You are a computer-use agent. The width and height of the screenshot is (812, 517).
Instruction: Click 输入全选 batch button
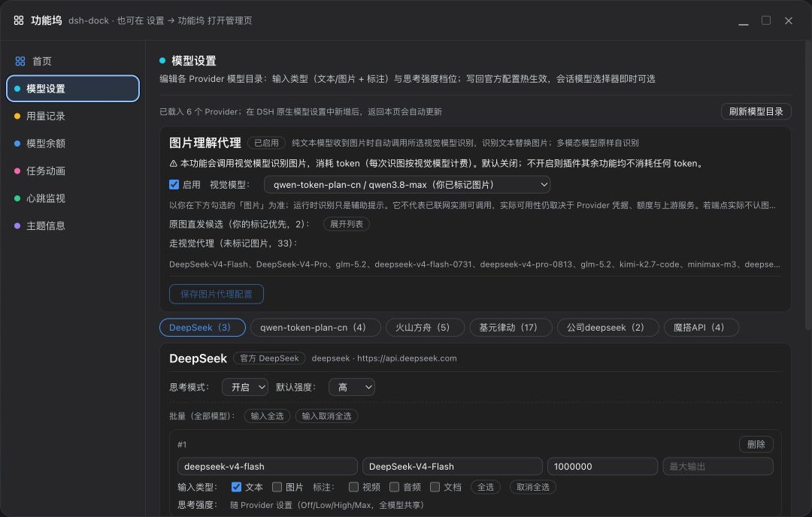(267, 416)
